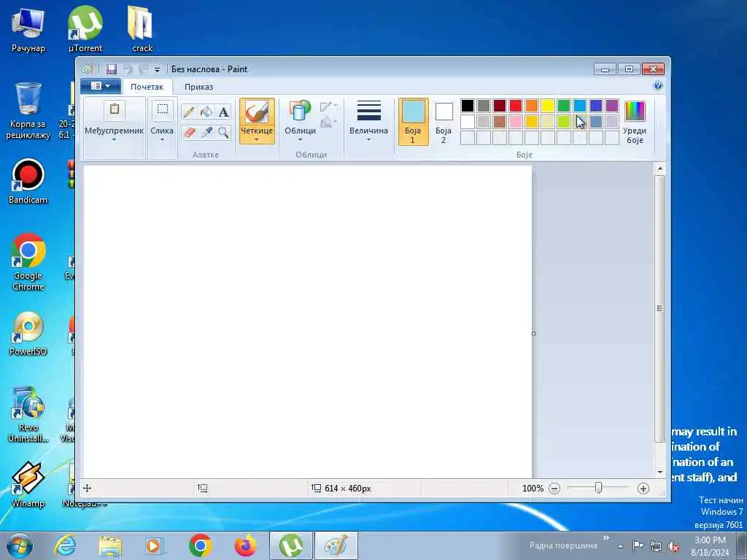Click Радна површина toolbar in taskbar
The image size is (747, 560).
pyautogui.click(x=563, y=545)
